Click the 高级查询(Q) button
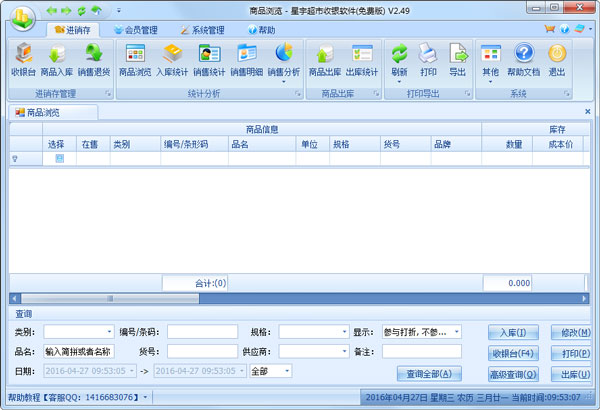This screenshot has width=600, height=410. [514, 374]
